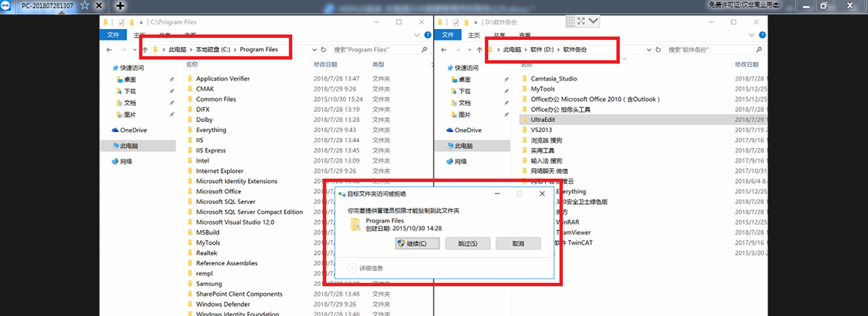Click Cancel (取消) in the access-denied dialog
This screenshot has width=868, height=316.
point(519,243)
